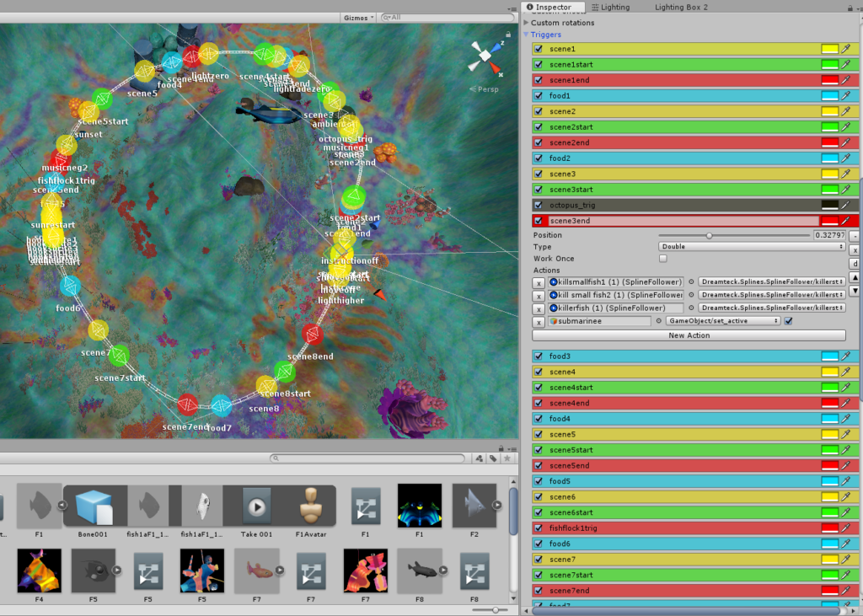Use eyedropper on octopus_trig row
The height and width of the screenshot is (616, 863).
(x=846, y=205)
